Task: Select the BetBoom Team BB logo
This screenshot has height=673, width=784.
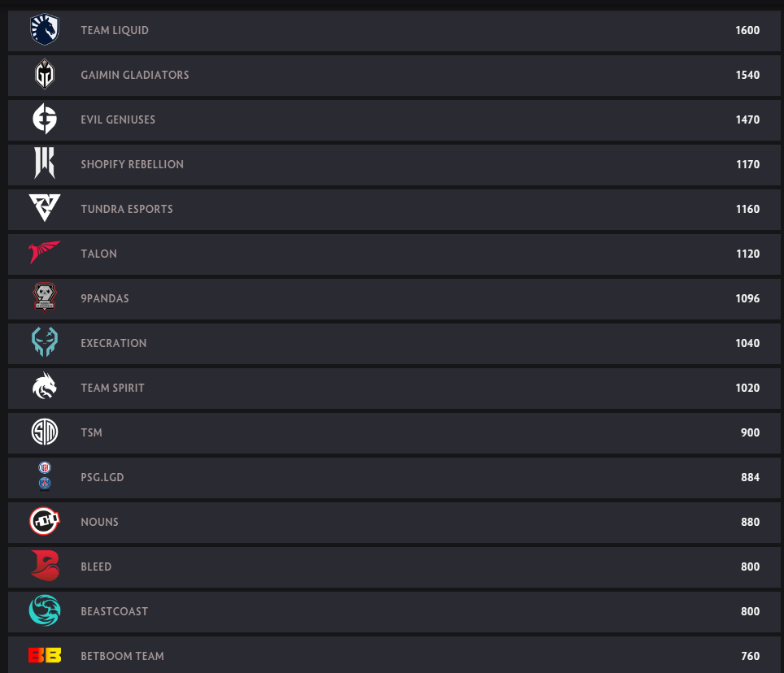Action: pos(45,655)
